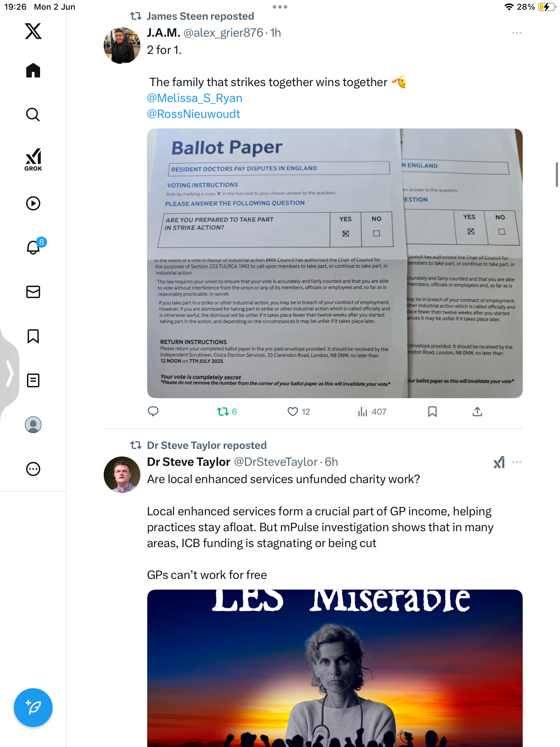Open the @Melissa_S_Ryan mention link
The height and width of the screenshot is (747, 560).
click(195, 98)
